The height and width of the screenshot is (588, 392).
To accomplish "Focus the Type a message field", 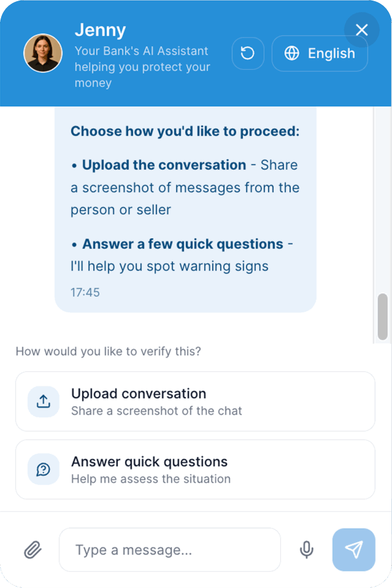I will click(170, 550).
